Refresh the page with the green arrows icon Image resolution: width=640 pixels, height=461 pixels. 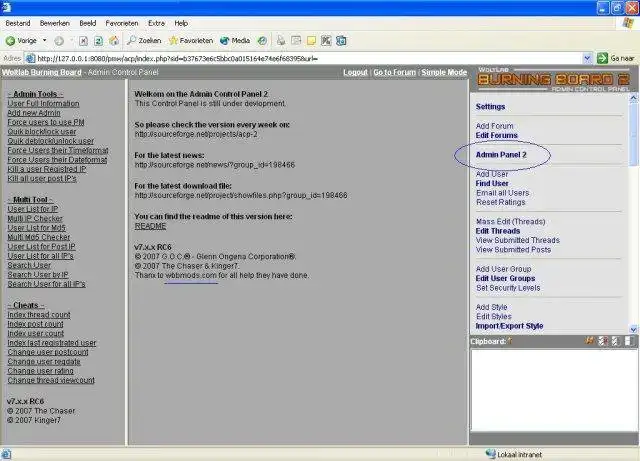coord(98,40)
